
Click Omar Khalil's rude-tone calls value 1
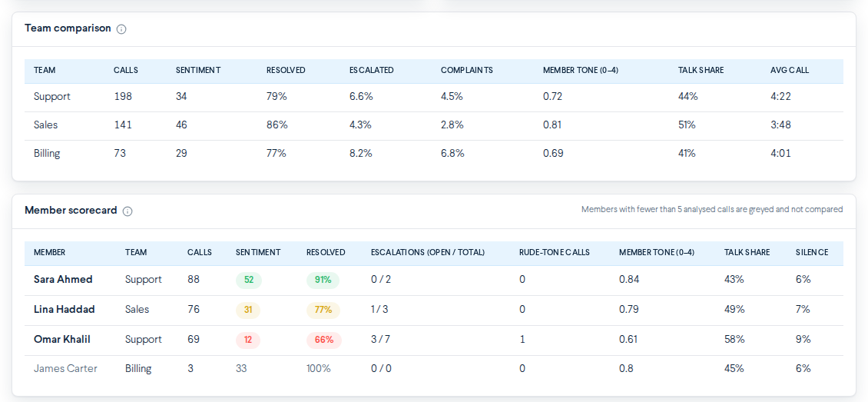(x=522, y=340)
